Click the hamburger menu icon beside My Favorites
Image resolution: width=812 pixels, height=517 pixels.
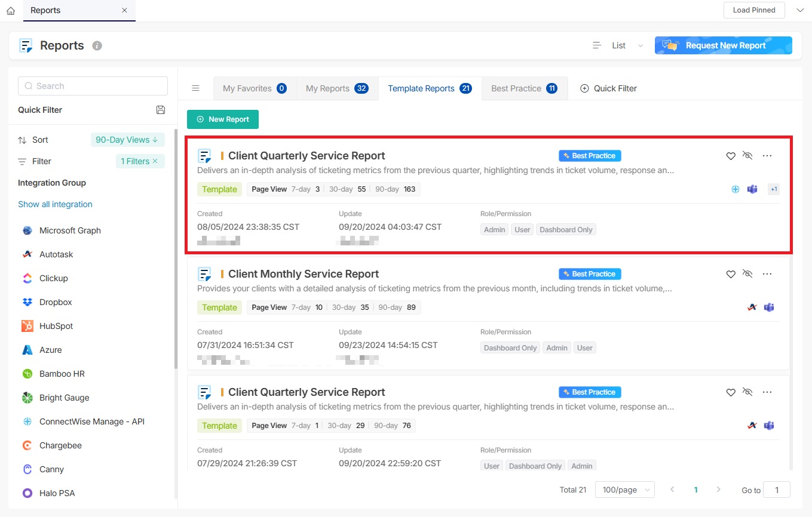[195, 88]
